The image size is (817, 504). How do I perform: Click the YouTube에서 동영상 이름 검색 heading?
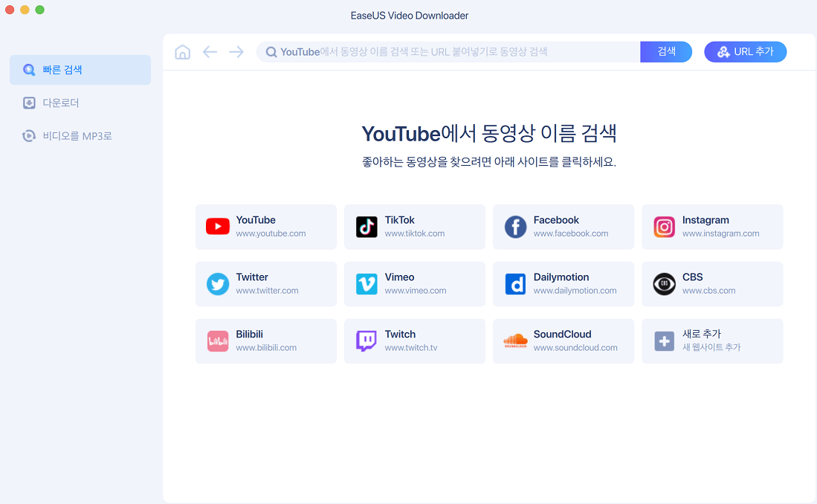pos(489,133)
